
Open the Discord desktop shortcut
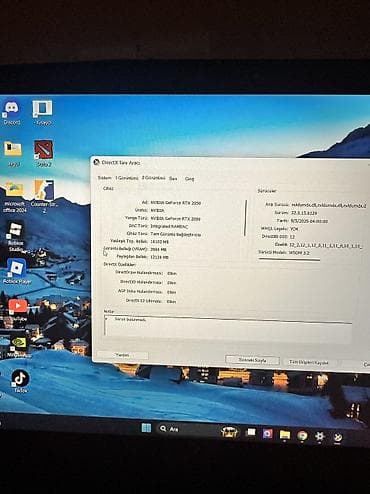click(12, 112)
